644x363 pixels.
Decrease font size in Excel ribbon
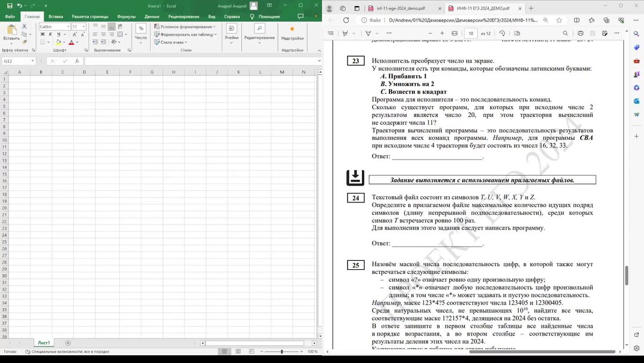82,35
